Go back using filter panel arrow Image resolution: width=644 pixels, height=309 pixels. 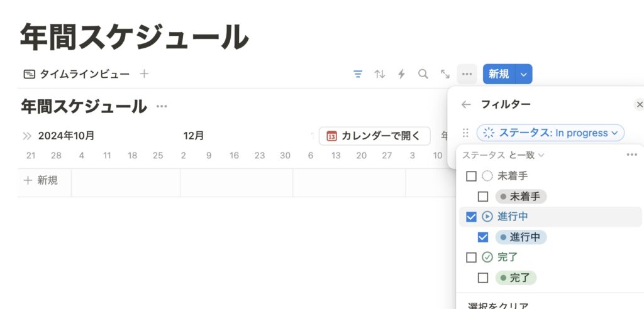point(466,105)
